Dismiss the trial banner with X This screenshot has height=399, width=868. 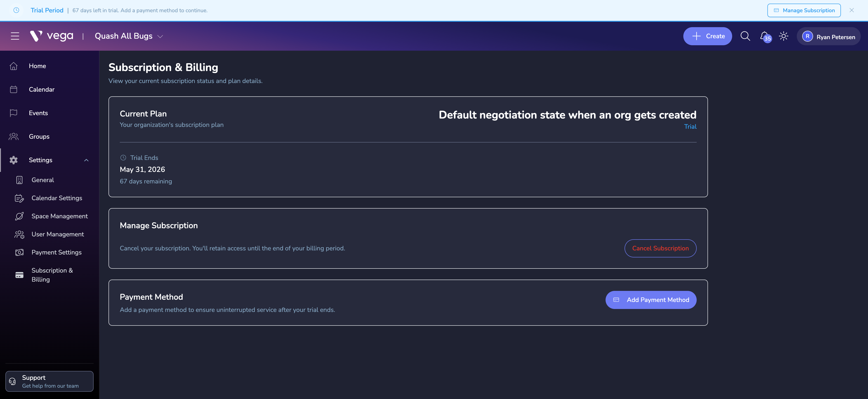pyautogui.click(x=852, y=10)
